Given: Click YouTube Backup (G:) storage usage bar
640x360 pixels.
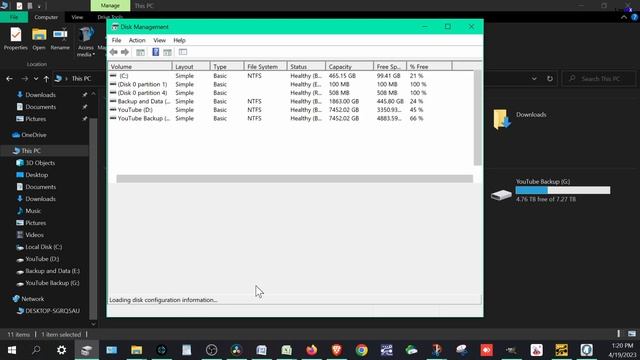Looking at the screenshot, I should pos(563,190).
